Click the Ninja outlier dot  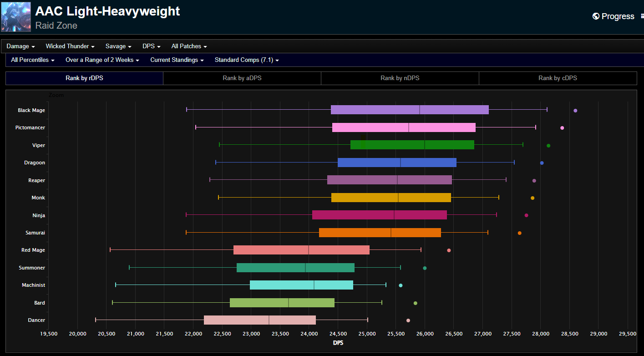pyautogui.click(x=527, y=215)
